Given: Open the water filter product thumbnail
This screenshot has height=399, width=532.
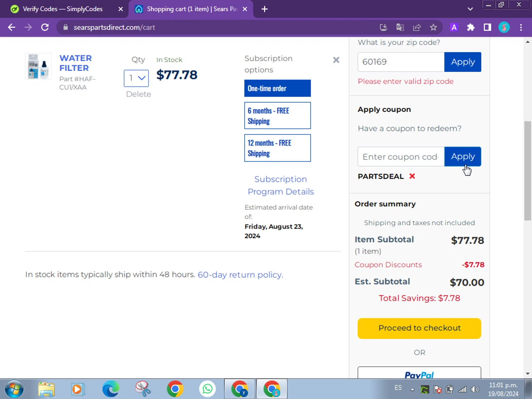Looking at the screenshot, I should pos(38,66).
